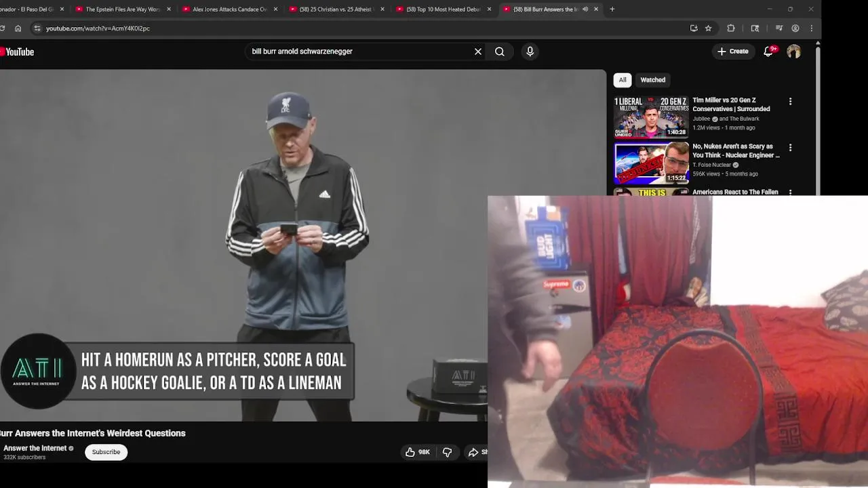Like the video with thumbs up
This screenshot has width=868, height=488.
(418, 452)
